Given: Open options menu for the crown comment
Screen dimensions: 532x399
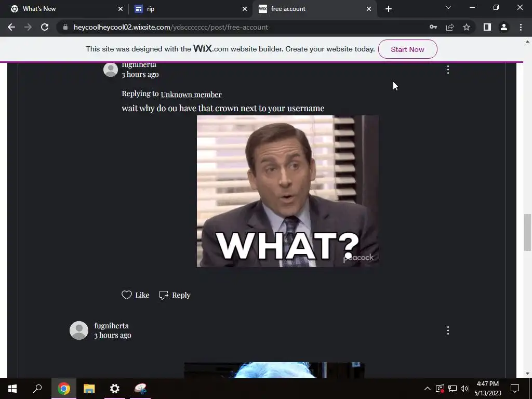Looking at the screenshot, I should (x=448, y=70).
